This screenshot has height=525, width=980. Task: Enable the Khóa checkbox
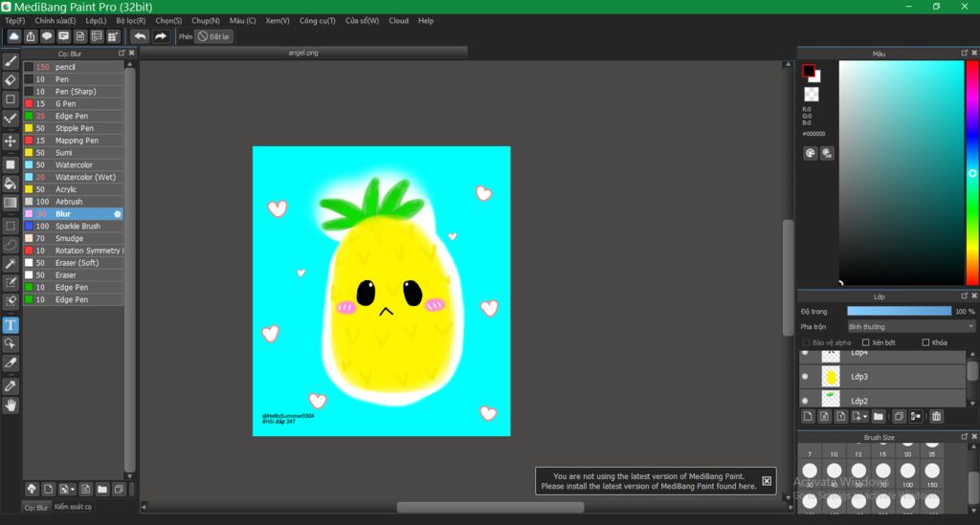click(925, 342)
